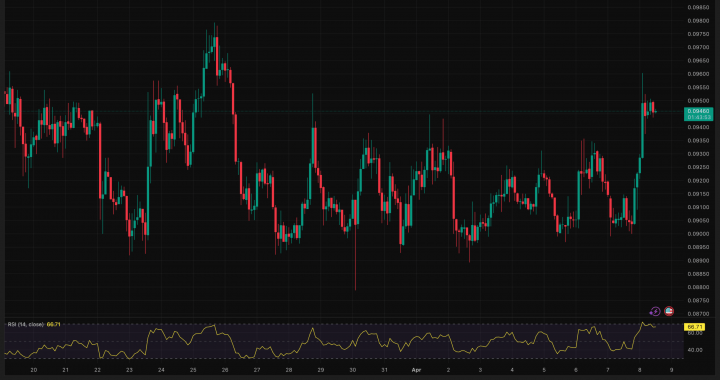Screen dimensions: 720x380
Task: Click date label 28 on time axis
Action: point(289,370)
